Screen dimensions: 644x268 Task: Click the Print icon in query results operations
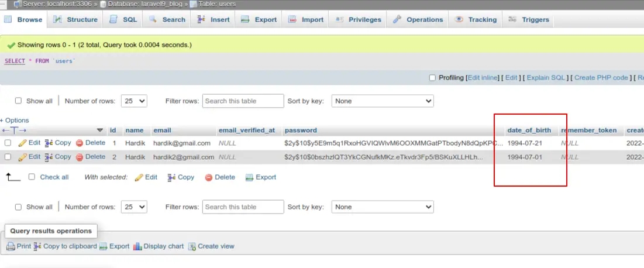pos(11,246)
